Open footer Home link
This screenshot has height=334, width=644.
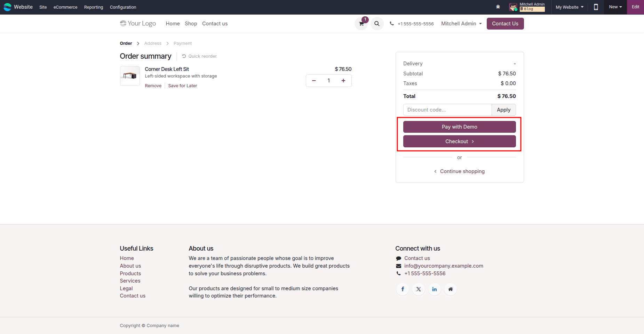coord(127,258)
